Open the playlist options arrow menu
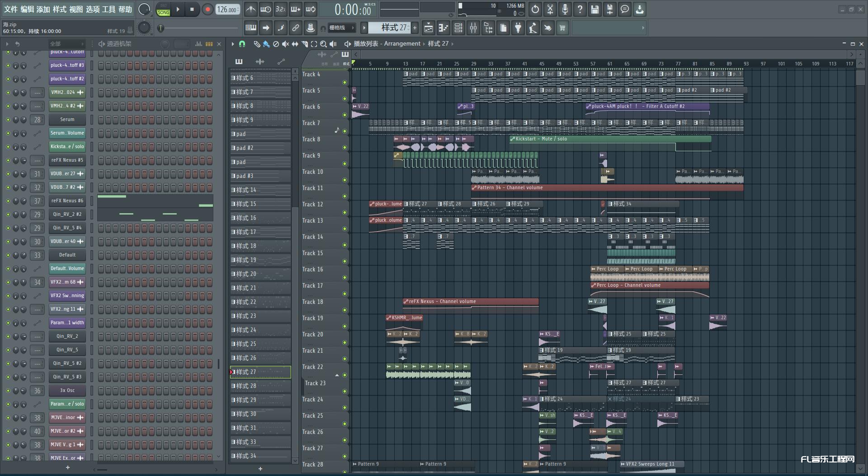The width and height of the screenshot is (868, 476). (233, 44)
